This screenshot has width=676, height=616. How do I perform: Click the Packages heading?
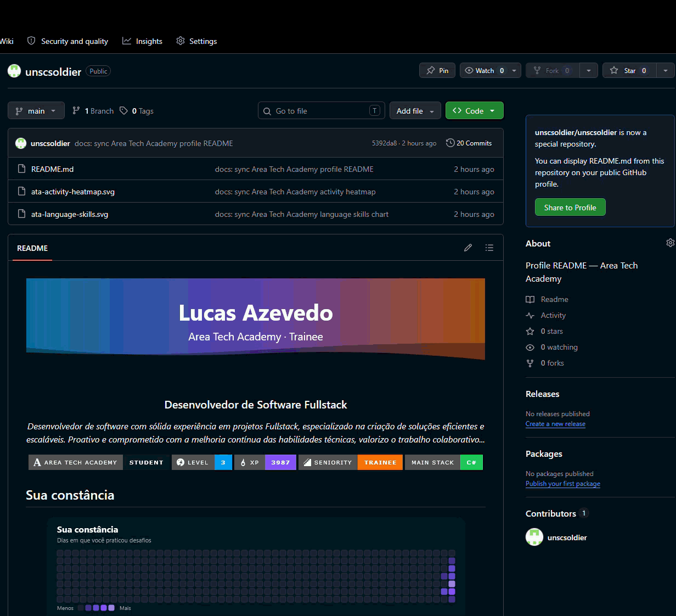(x=544, y=454)
